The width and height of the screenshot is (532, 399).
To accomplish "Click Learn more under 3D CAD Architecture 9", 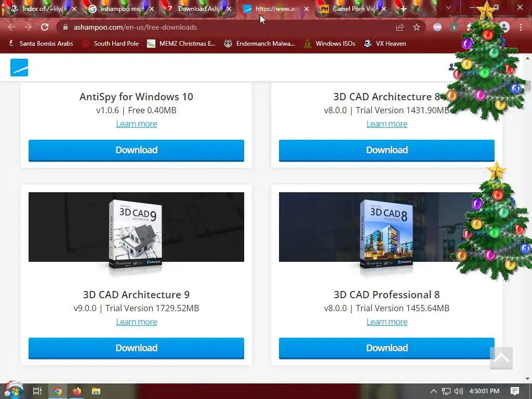I will tap(137, 322).
